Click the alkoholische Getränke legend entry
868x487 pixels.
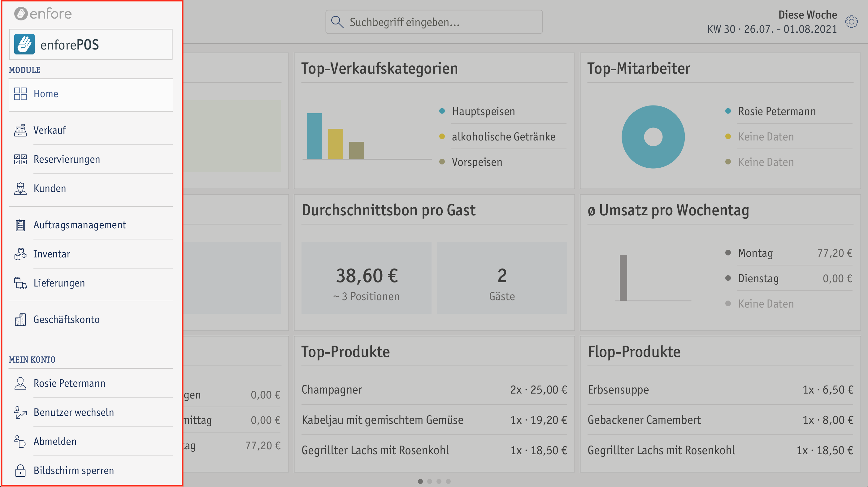tap(502, 137)
